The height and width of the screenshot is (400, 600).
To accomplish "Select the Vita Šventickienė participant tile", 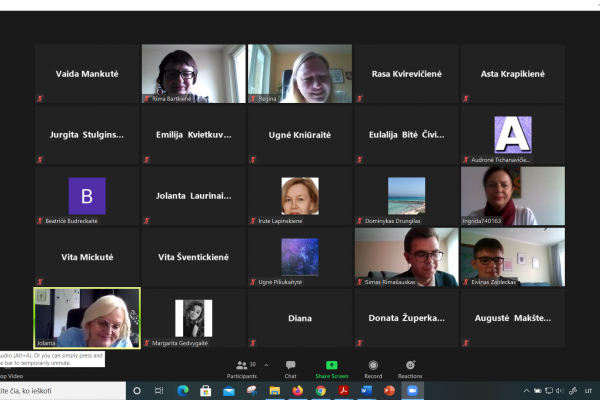I will [x=194, y=257].
